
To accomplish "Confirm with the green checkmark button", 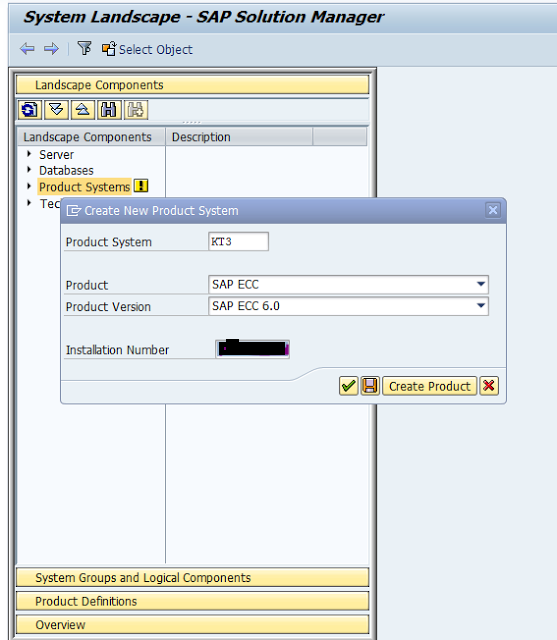I will (348, 386).
